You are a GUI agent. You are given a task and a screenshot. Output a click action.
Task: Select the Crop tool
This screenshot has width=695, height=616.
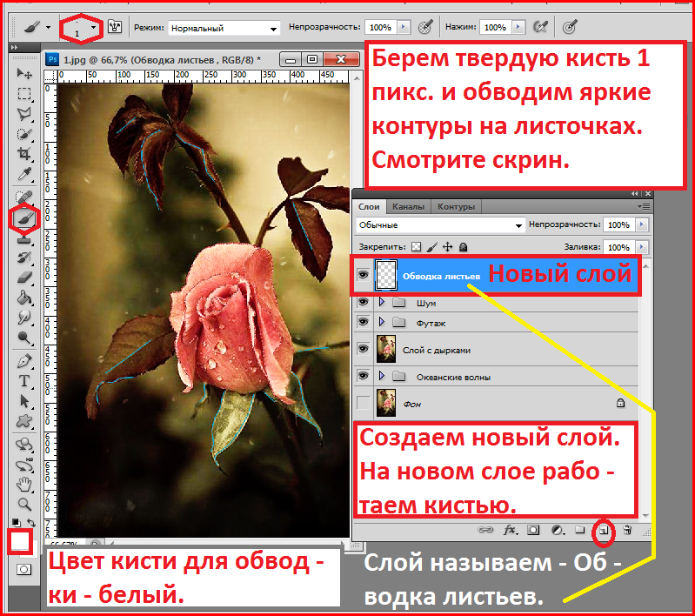(24, 154)
